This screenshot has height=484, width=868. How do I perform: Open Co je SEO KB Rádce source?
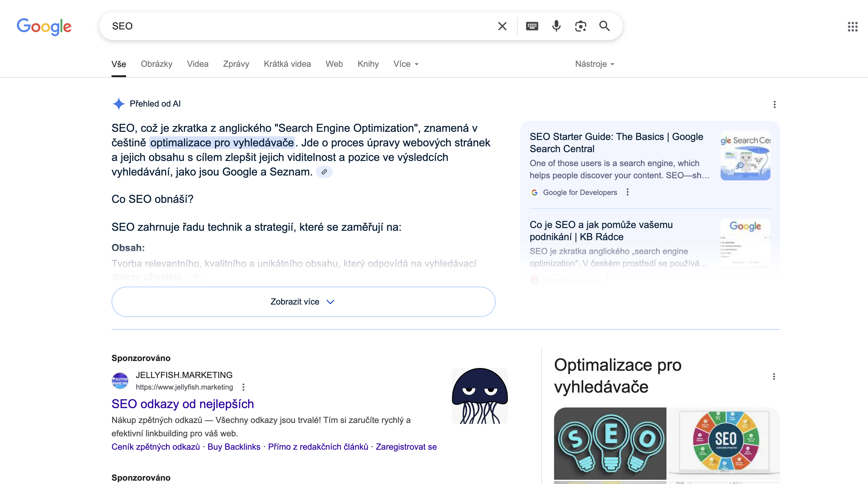[601, 231]
